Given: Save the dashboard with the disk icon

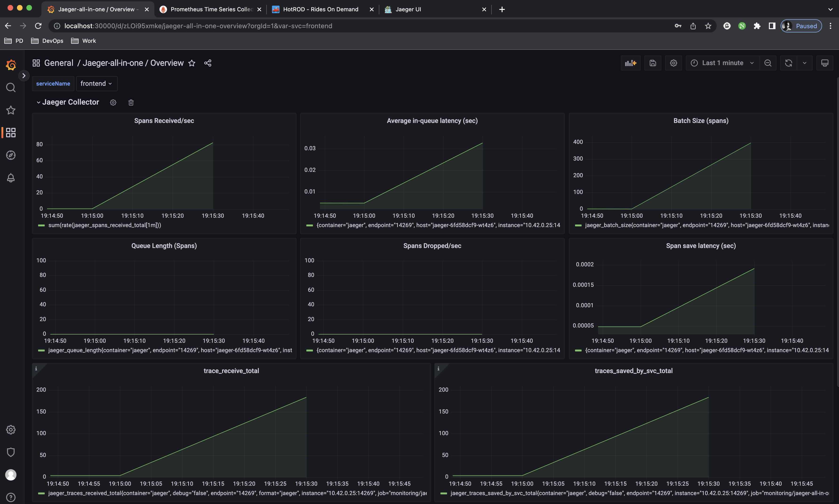Looking at the screenshot, I should coord(652,63).
